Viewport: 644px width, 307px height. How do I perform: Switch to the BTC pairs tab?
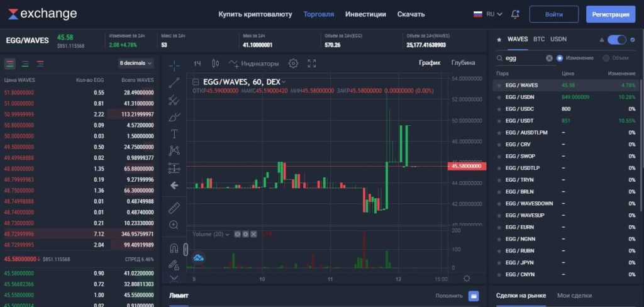(x=539, y=39)
